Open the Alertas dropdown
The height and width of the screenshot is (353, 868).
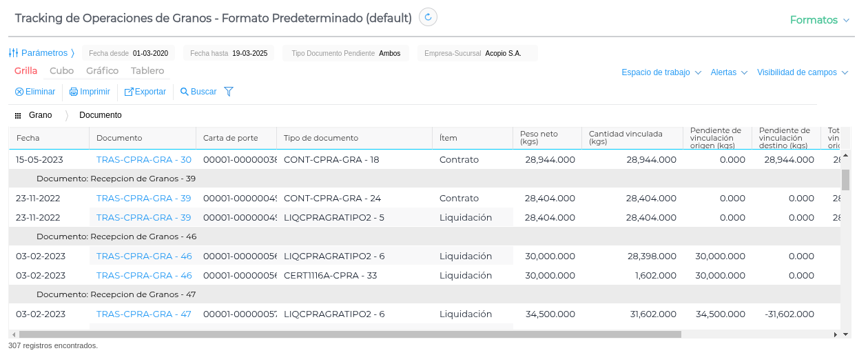pos(728,72)
